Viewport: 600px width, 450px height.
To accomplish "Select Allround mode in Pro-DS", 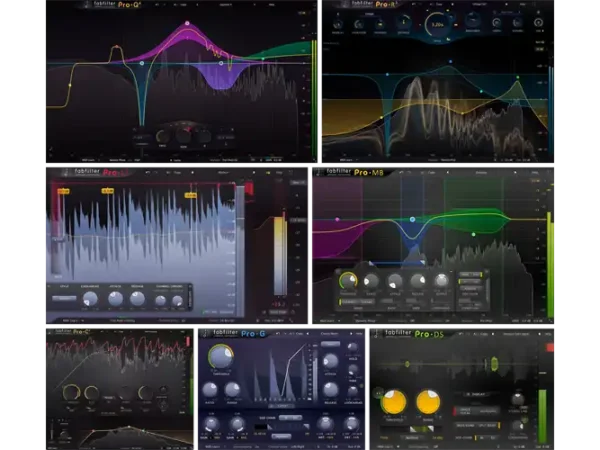I will (488, 411).
